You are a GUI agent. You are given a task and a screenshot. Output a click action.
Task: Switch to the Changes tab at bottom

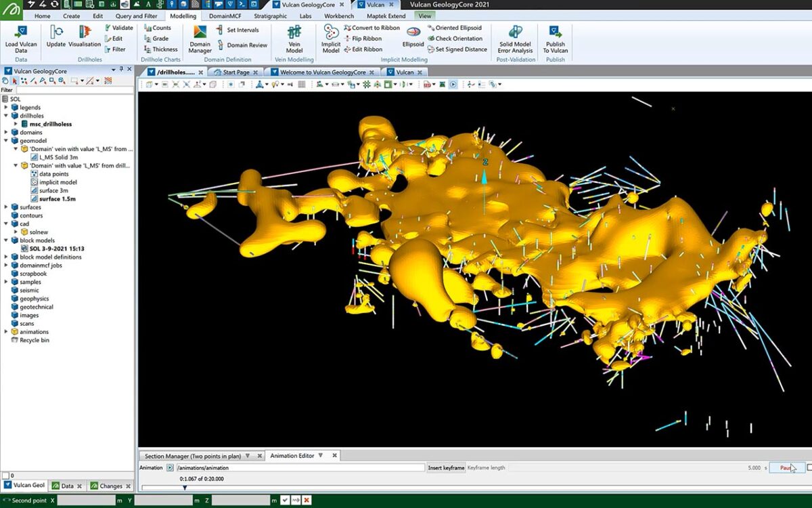point(111,486)
